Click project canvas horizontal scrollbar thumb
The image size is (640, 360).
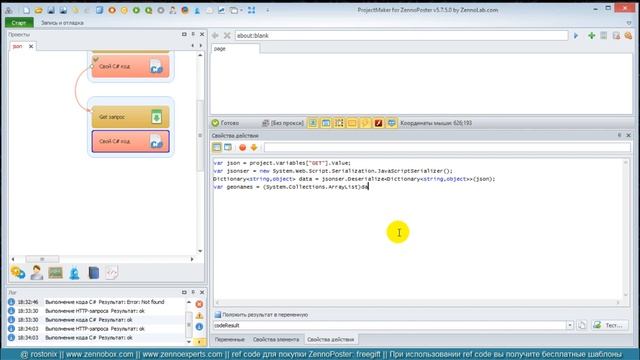point(42,259)
